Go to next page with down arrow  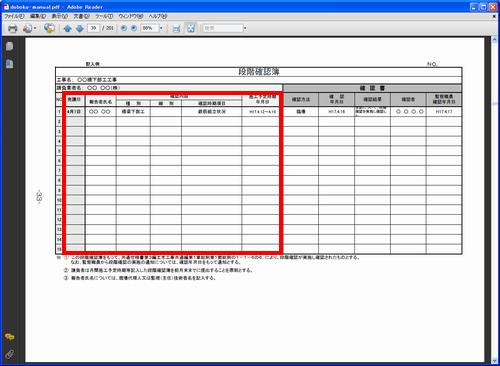[80, 28]
